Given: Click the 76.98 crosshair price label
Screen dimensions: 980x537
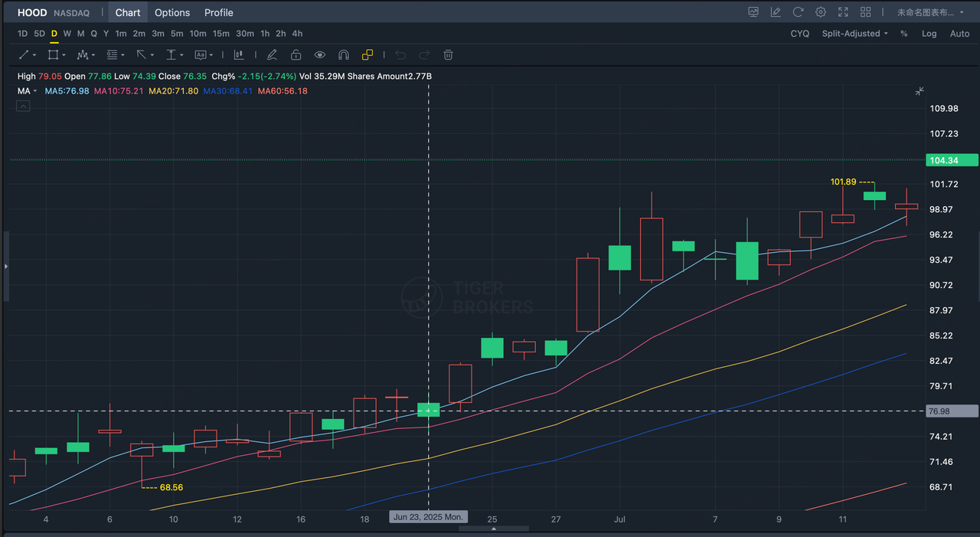Looking at the screenshot, I should 952,411.
